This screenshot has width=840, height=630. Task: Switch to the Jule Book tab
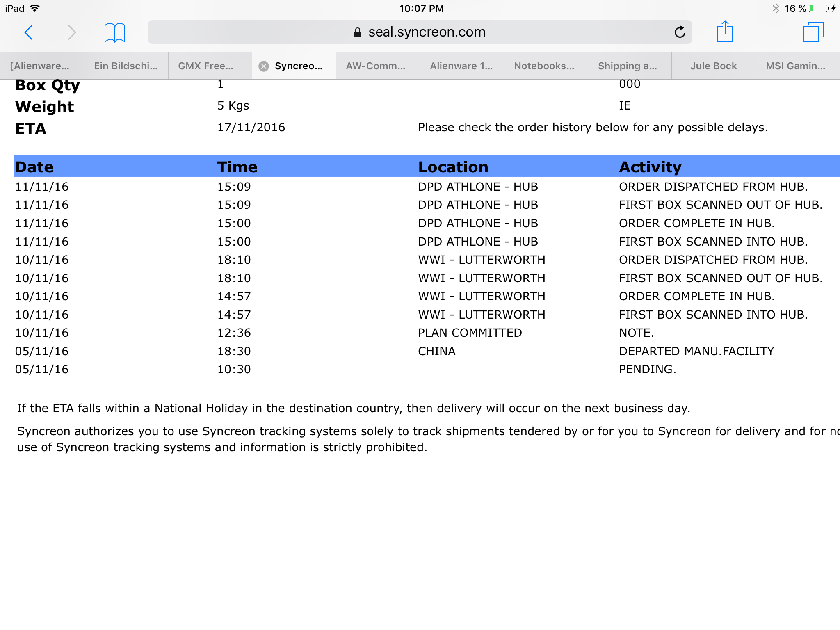[x=713, y=66]
